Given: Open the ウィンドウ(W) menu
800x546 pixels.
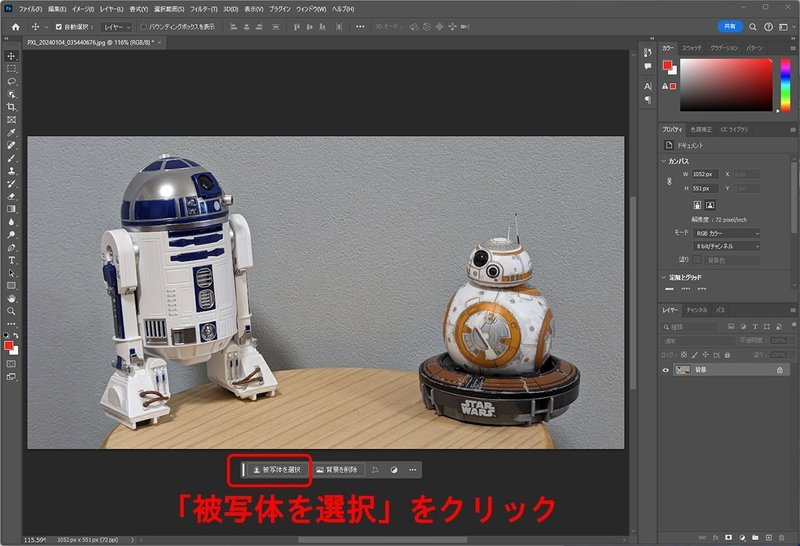Looking at the screenshot, I should point(311,9).
